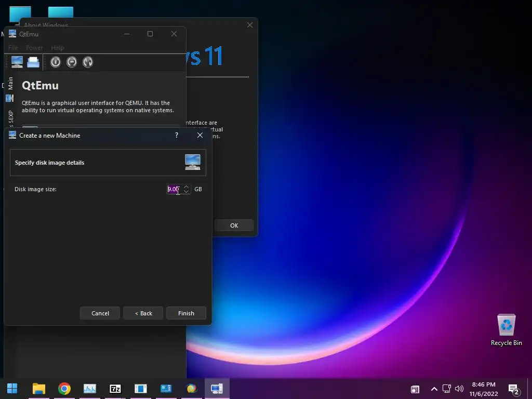Open the Power menu in QtEmu
532x399 pixels.
point(34,48)
